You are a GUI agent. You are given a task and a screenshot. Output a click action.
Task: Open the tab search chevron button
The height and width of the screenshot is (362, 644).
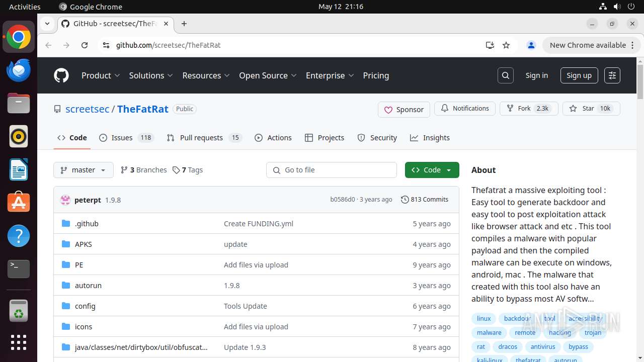pyautogui.click(x=47, y=23)
